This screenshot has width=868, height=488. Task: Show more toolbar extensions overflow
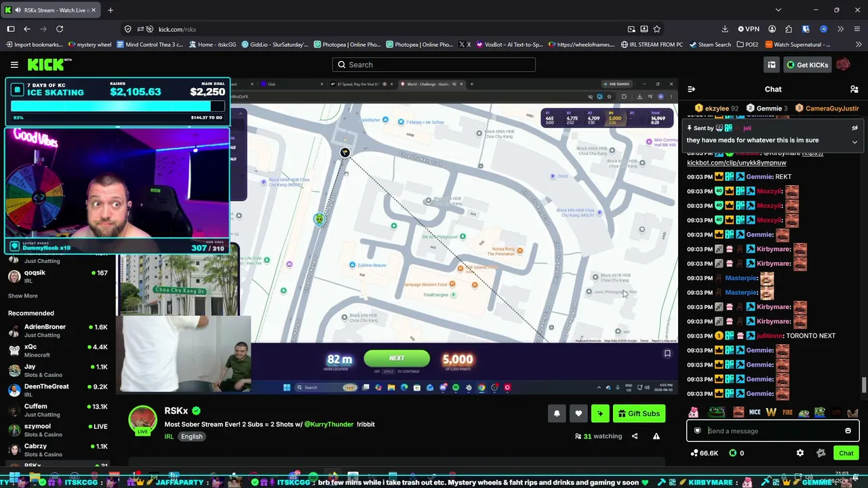tap(840, 29)
